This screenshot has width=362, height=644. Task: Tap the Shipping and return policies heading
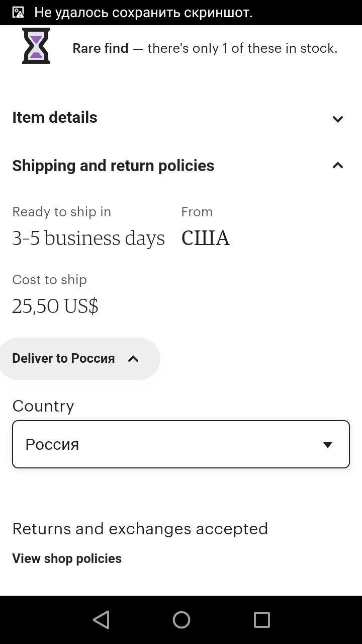pos(113,166)
